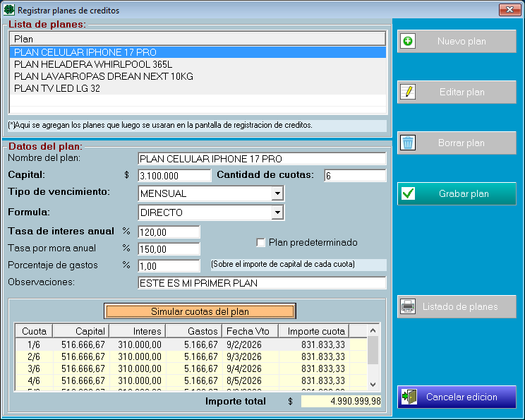Select PLAN TV LED LG 32 entry
Viewport: 525px width, 420px height.
(x=57, y=88)
